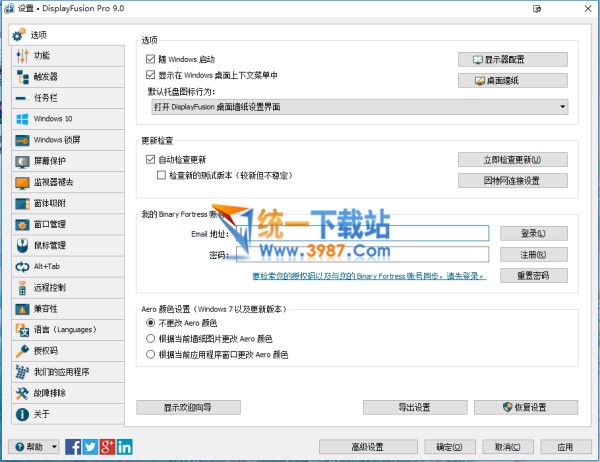Image resolution: width=600 pixels, height=462 pixels.
Task: Enable 检查新的测试版本 checkbox
Action: [x=161, y=175]
